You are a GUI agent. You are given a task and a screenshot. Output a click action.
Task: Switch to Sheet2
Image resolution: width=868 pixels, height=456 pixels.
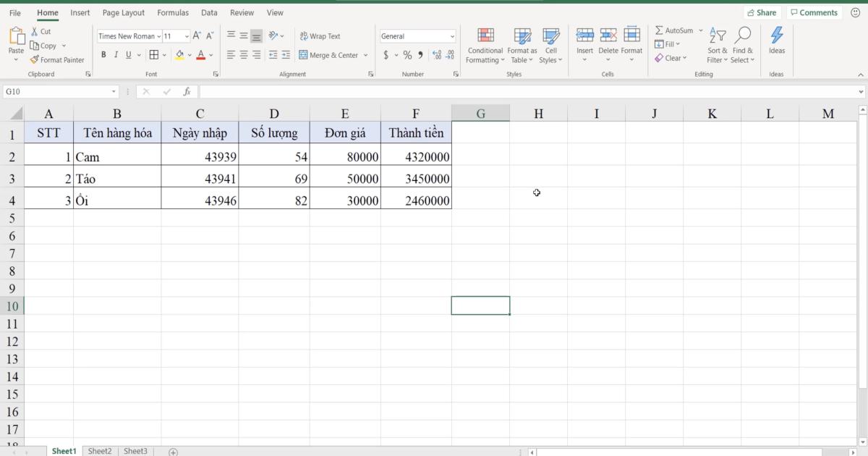pyautogui.click(x=100, y=450)
